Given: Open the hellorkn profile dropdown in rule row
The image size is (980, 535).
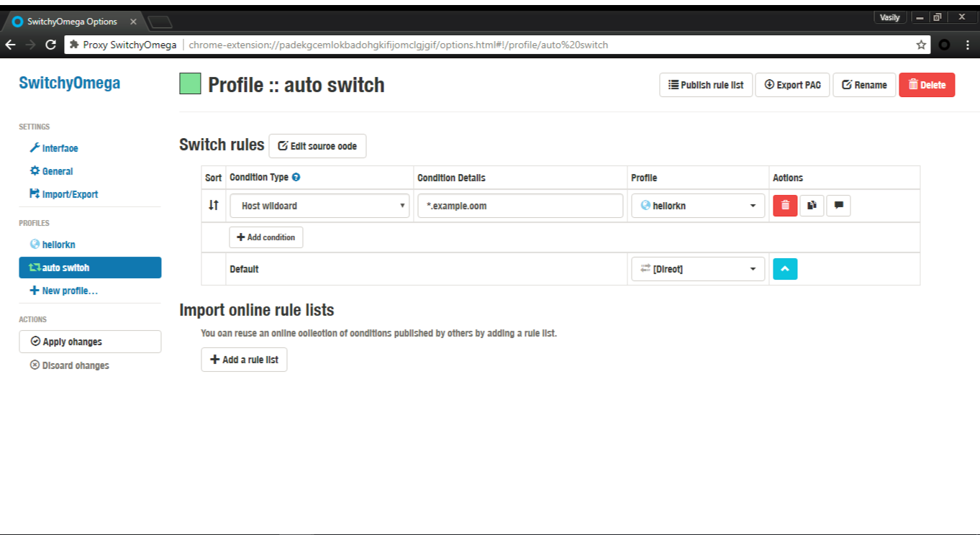Looking at the screenshot, I should 698,206.
